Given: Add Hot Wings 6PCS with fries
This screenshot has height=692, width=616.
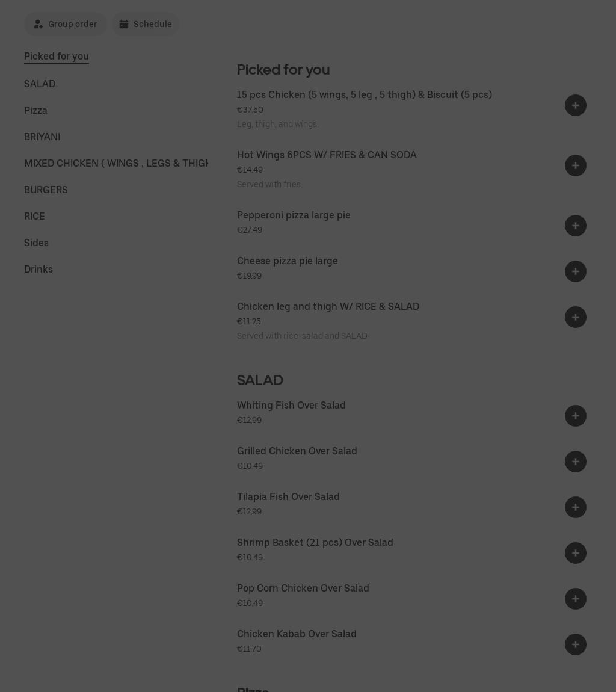Looking at the screenshot, I should tap(575, 165).
